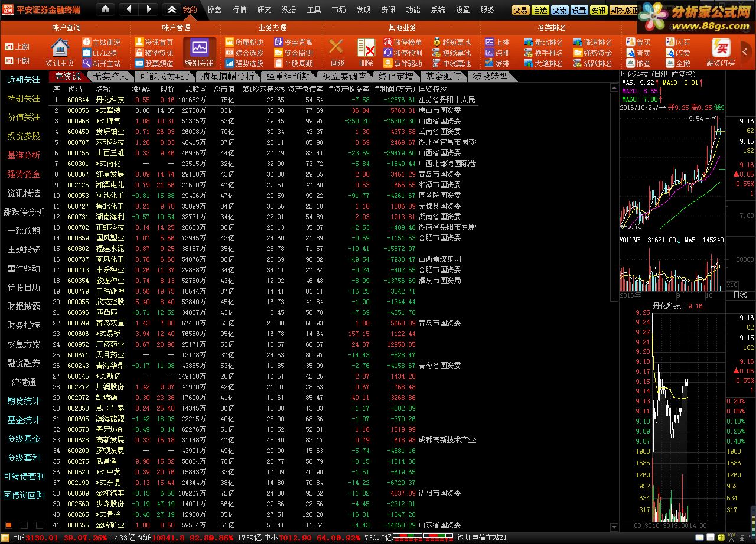Screen dimensions: 756x544
Task: Click 闪卖 flash sell
Action: 677,53
